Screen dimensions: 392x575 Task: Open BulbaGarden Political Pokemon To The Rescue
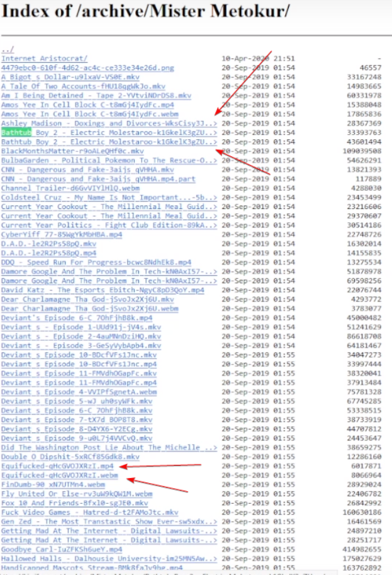(109, 160)
